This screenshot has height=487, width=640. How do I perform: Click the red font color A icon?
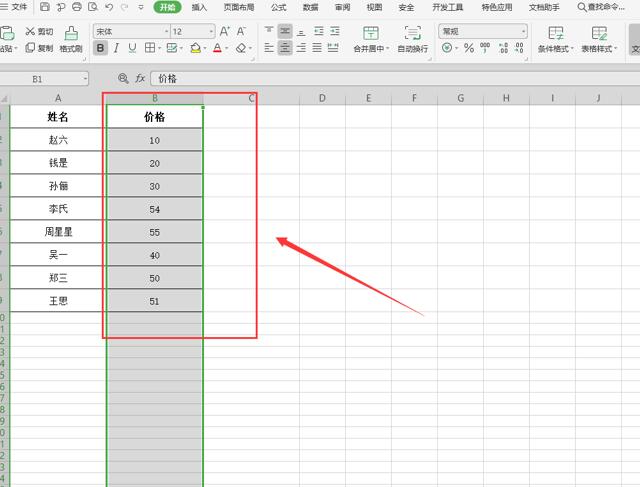click(x=218, y=48)
